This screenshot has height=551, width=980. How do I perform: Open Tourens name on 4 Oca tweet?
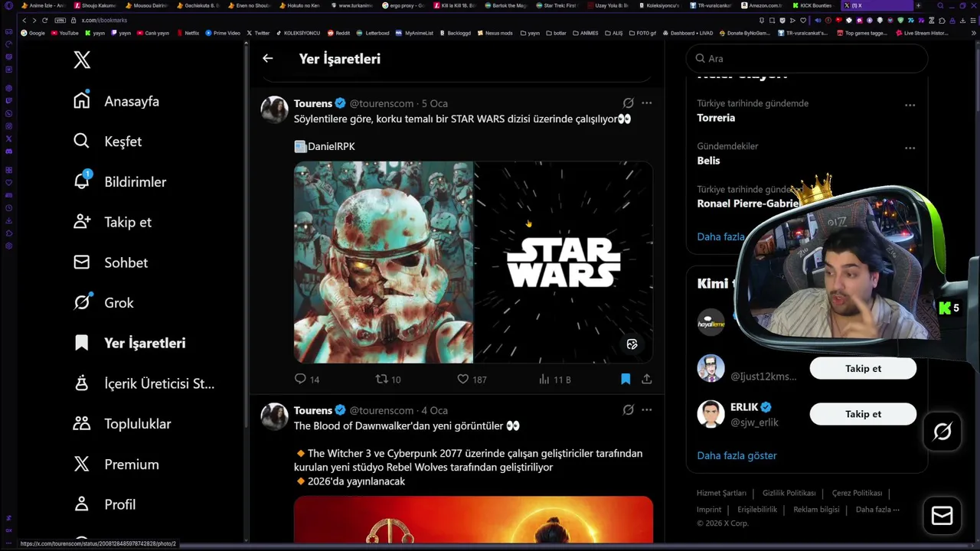pos(313,410)
